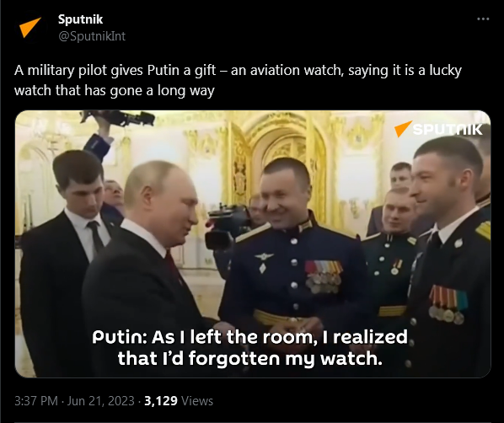Click the 3:37 PM timestamp
The image size is (504, 423).
[x=36, y=401]
